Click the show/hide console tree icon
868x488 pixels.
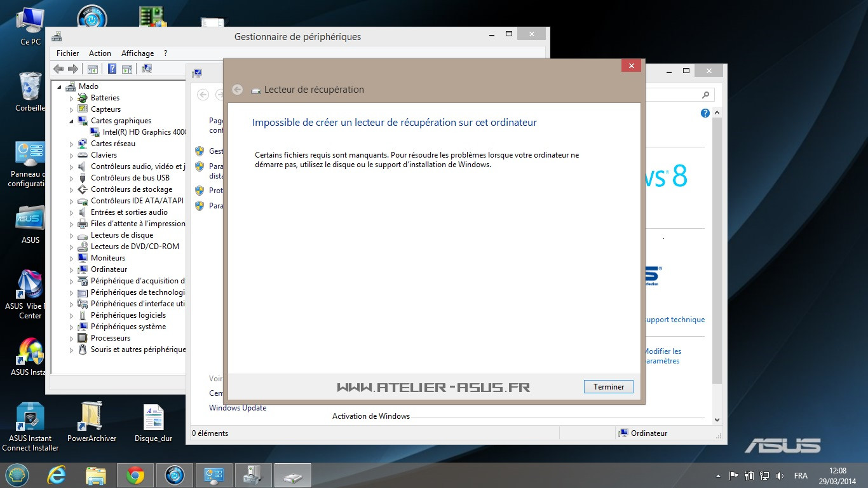93,69
